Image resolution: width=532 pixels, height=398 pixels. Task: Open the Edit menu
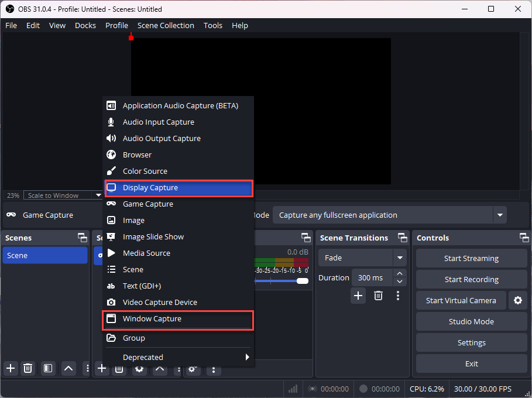pyautogui.click(x=33, y=25)
